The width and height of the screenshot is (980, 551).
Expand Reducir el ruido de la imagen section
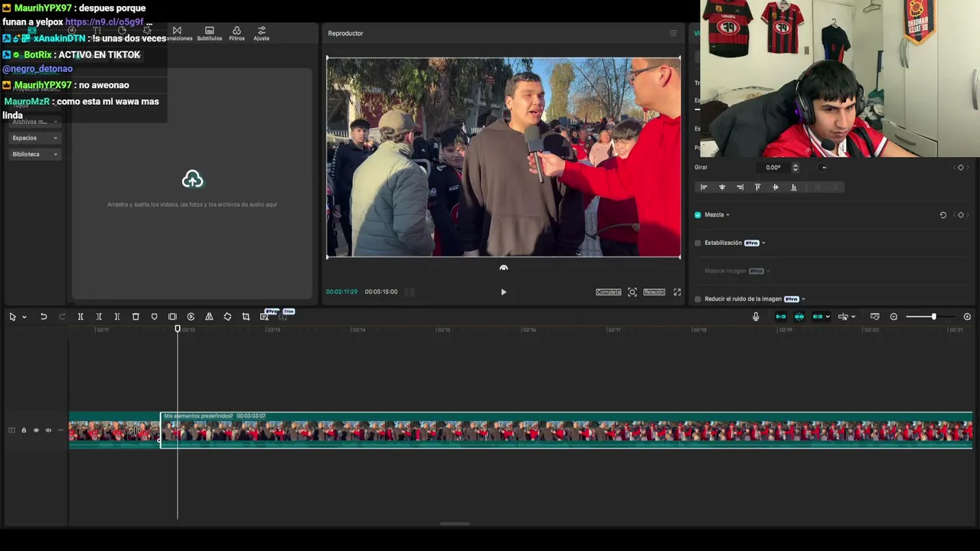803,299
